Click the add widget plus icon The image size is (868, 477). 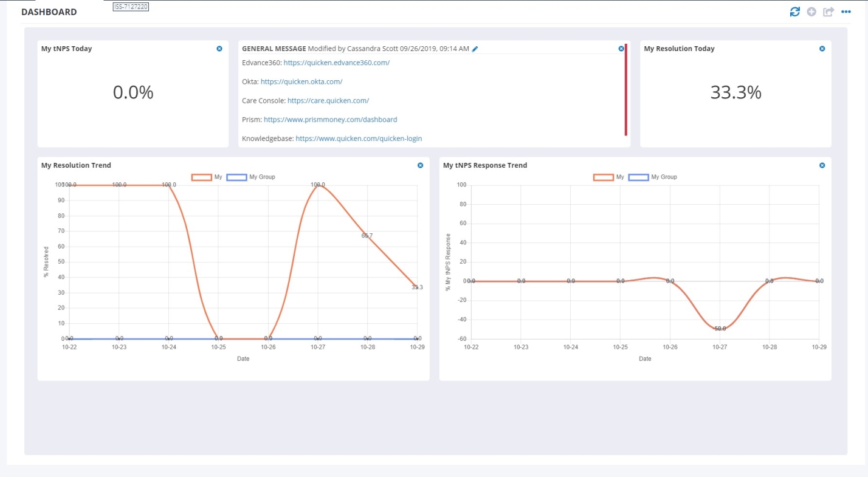811,12
